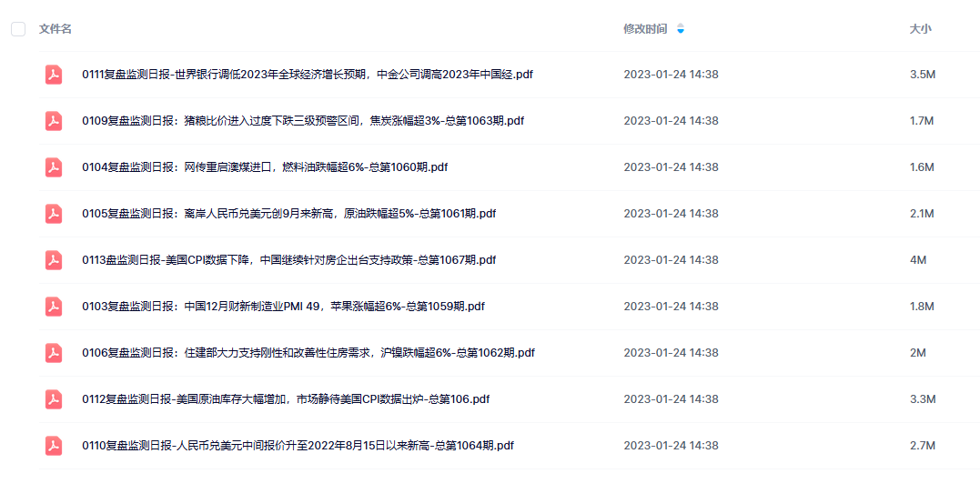Select the modified time of the 0111 file
This screenshot has height=504, width=980.
[671, 75]
